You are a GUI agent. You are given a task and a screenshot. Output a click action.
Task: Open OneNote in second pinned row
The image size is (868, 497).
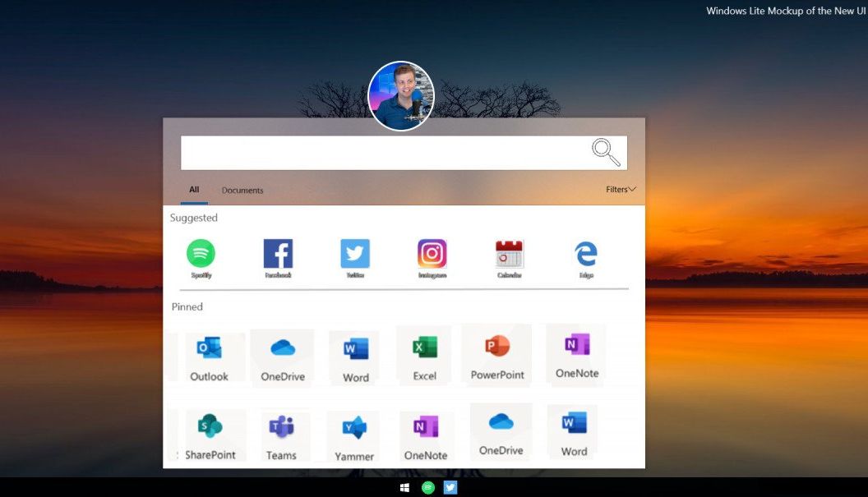pos(425,437)
